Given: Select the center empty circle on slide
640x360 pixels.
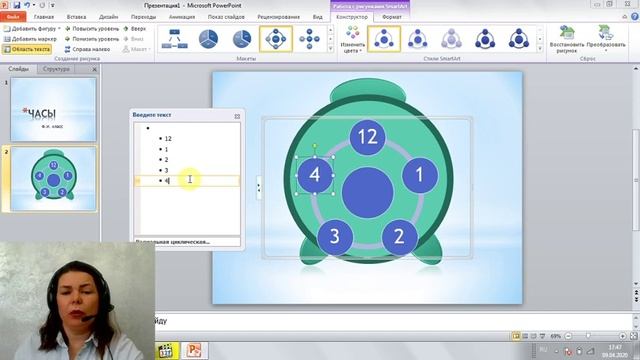Looking at the screenshot, I should point(367,192).
